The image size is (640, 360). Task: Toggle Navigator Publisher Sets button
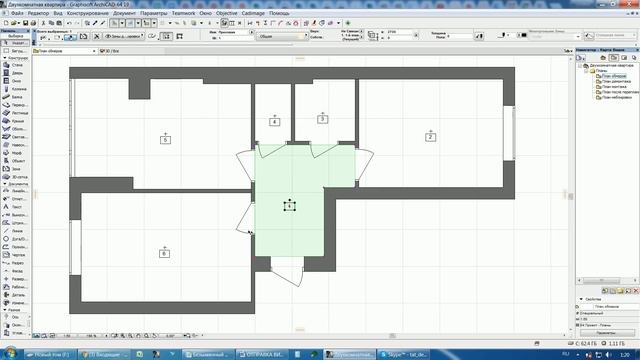tap(634, 58)
